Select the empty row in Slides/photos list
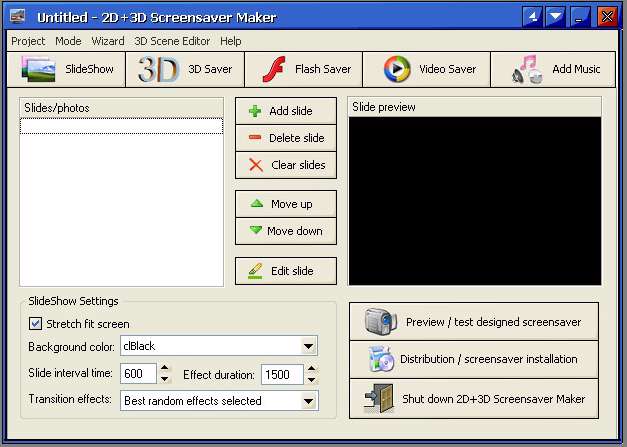The image size is (627, 447). [x=122, y=126]
